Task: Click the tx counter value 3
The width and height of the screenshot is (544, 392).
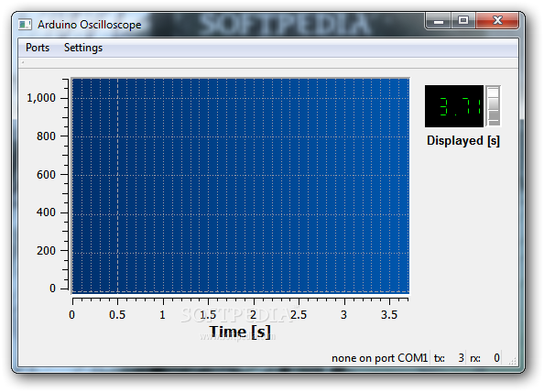Action: pyautogui.click(x=461, y=358)
